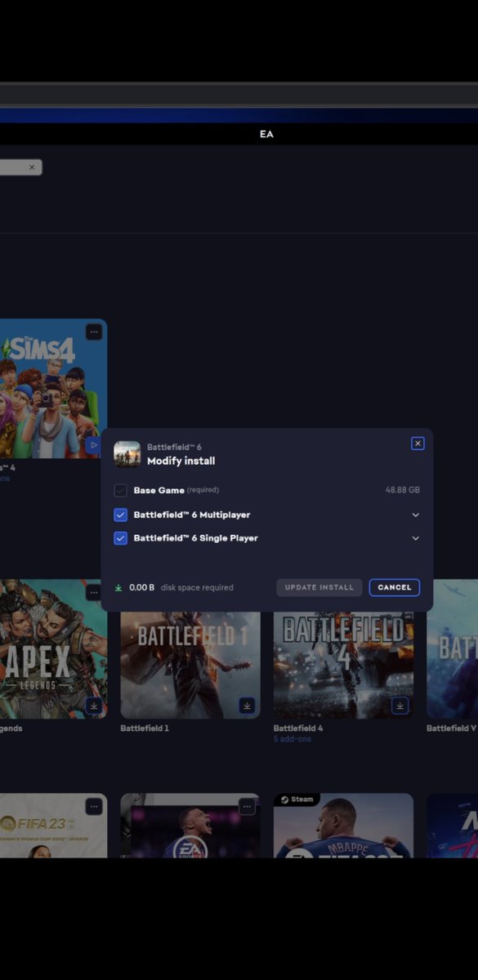Click the download icon on Battlefield 4 tile
The image size is (478, 980).
tap(400, 706)
